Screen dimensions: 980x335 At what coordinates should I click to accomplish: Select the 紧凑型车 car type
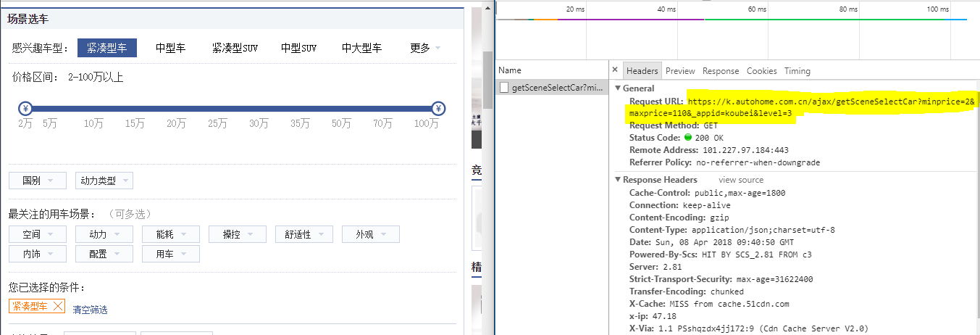(106, 49)
